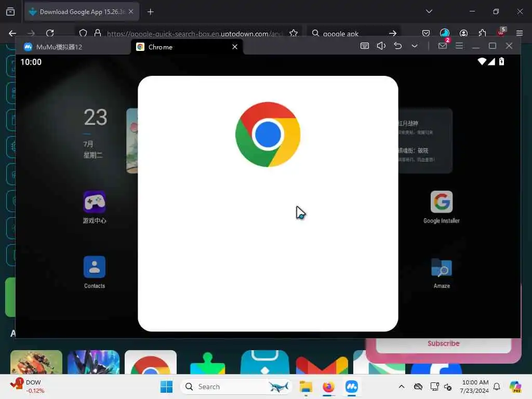
Task: Click the Chrome app thumbnail on Uptodown page
Action: pyautogui.click(x=151, y=362)
